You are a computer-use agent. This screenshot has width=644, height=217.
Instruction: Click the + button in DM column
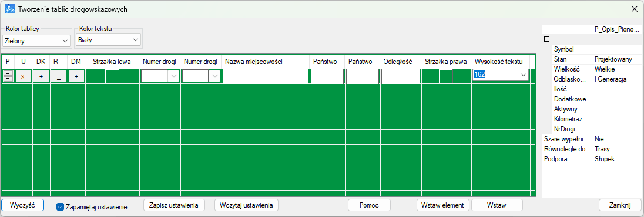[76, 77]
